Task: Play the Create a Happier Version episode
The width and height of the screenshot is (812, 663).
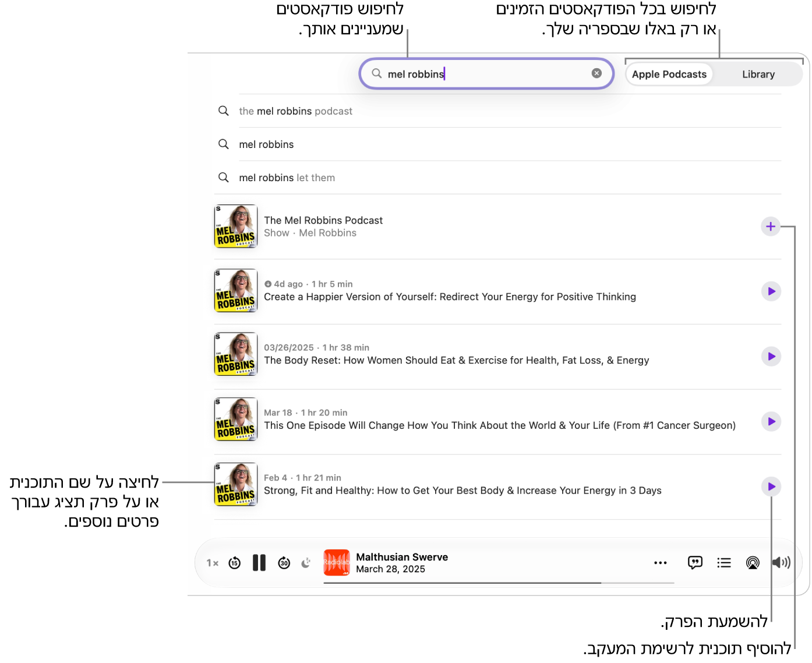Action: click(x=771, y=291)
